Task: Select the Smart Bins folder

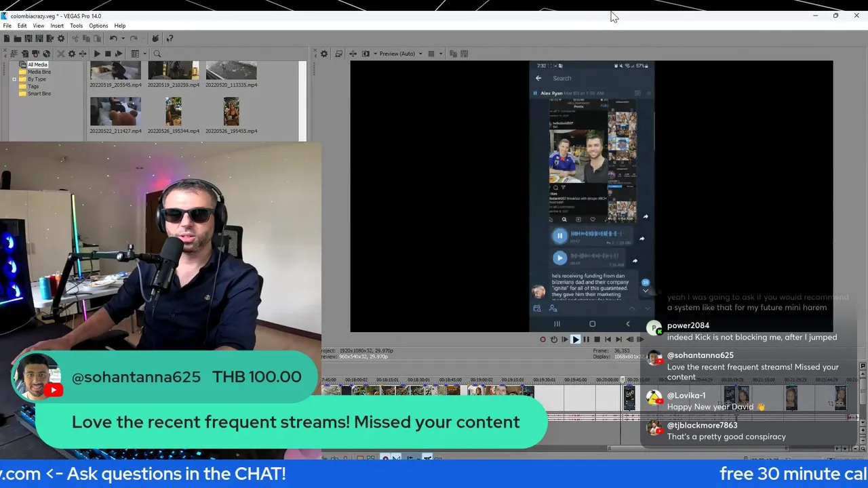Action: click(x=39, y=94)
